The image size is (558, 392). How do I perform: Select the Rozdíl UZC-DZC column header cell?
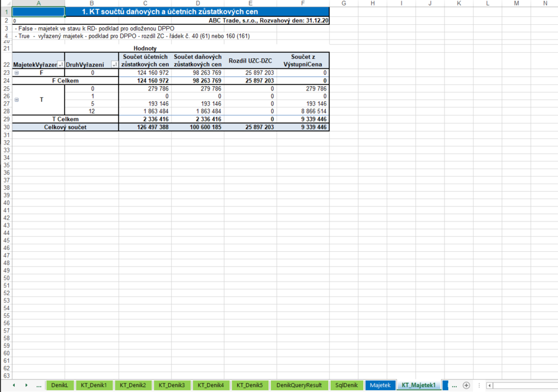click(x=250, y=61)
